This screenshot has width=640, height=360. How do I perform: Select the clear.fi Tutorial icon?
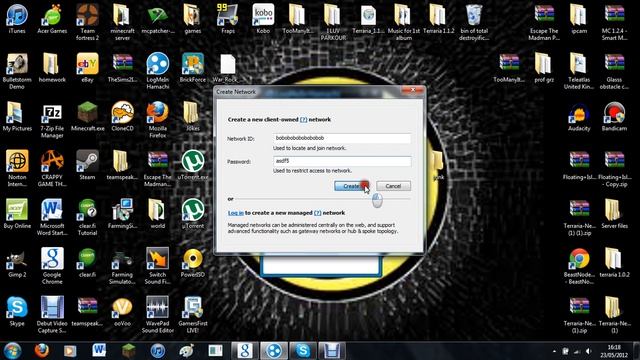click(x=87, y=217)
